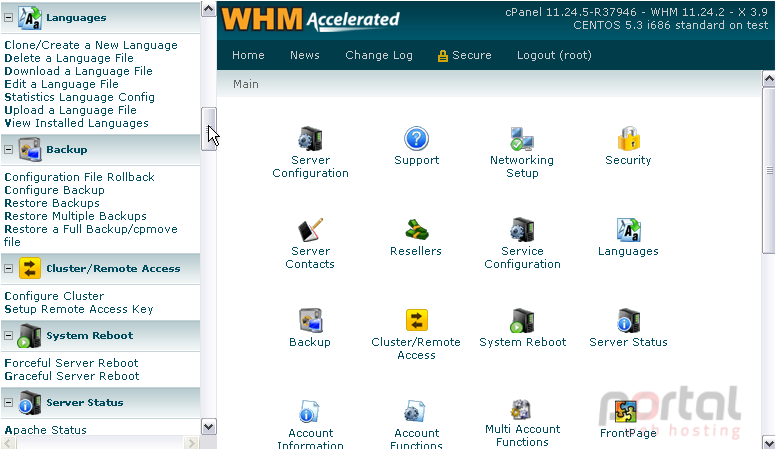Open View Installed Languages
This screenshot has width=776, height=450.
tap(77, 123)
